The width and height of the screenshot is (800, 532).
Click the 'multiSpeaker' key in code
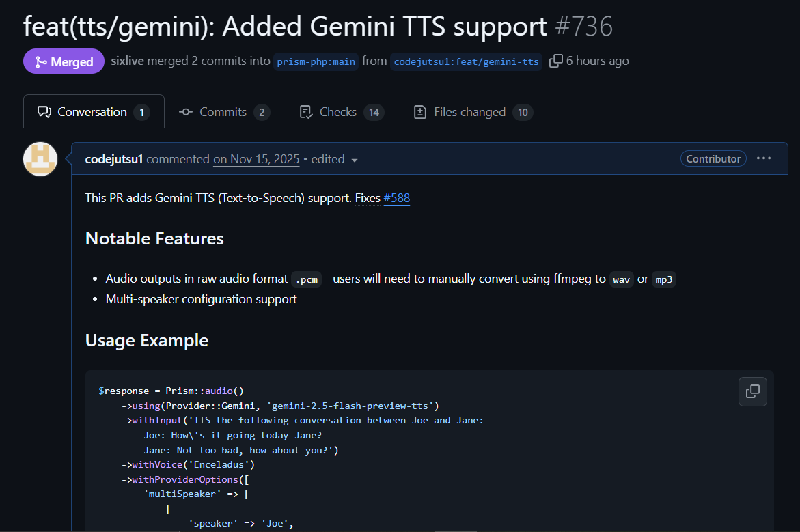pos(182,494)
